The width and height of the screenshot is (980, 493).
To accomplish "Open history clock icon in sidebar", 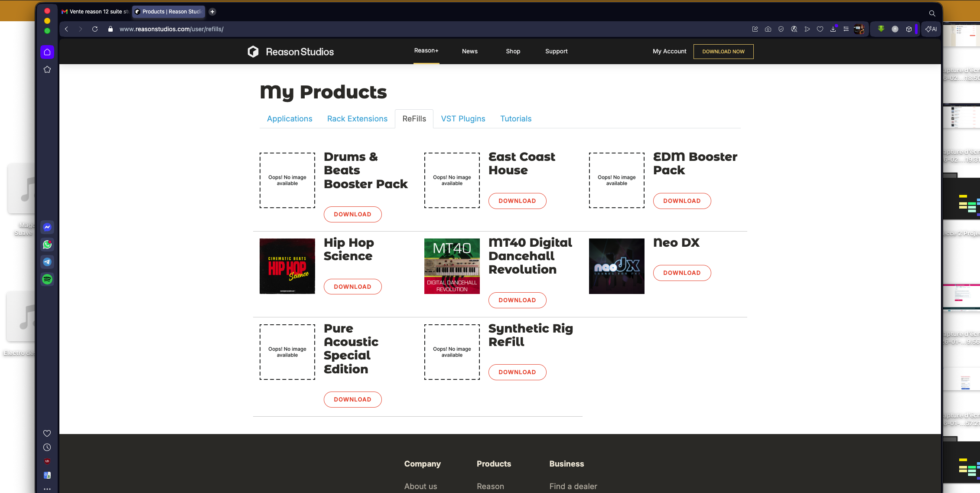I will (x=47, y=447).
